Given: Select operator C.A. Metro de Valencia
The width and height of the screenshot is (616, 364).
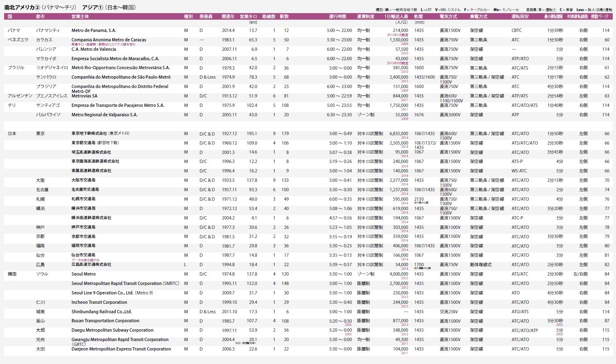Looking at the screenshot, I should point(94,50).
